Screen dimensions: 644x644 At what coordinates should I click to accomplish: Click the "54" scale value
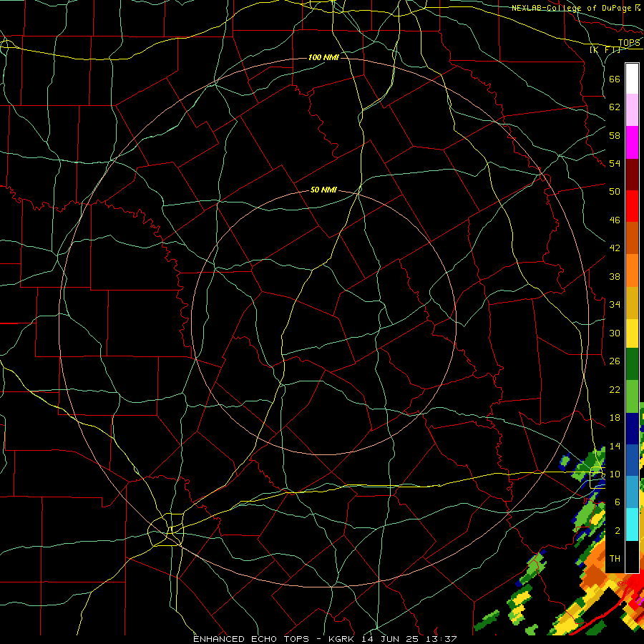click(x=615, y=163)
